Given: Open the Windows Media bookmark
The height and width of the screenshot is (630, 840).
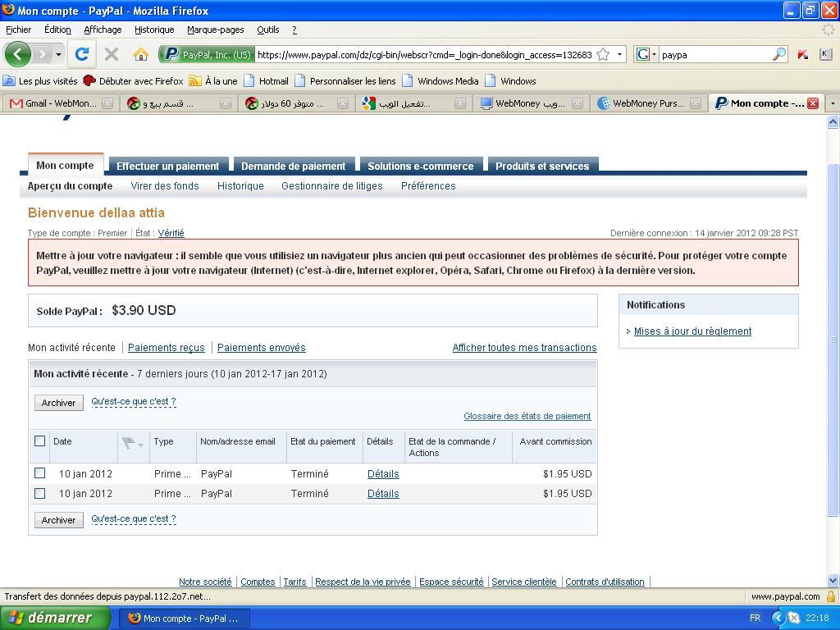Looking at the screenshot, I should pyautogui.click(x=441, y=81).
